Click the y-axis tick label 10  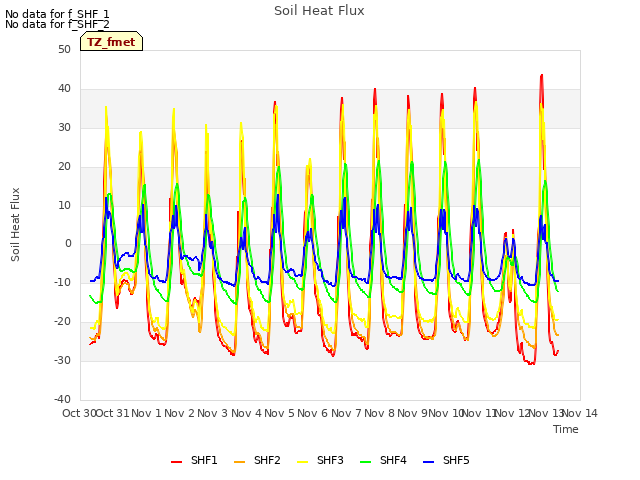[x=64, y=205]
